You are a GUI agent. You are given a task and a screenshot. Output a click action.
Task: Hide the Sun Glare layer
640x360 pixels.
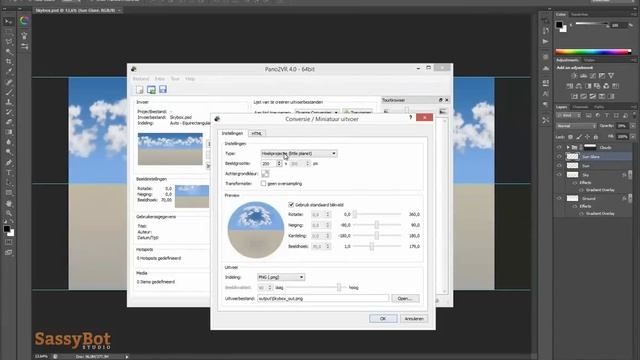pyautogui.click(x=559, y=156)
